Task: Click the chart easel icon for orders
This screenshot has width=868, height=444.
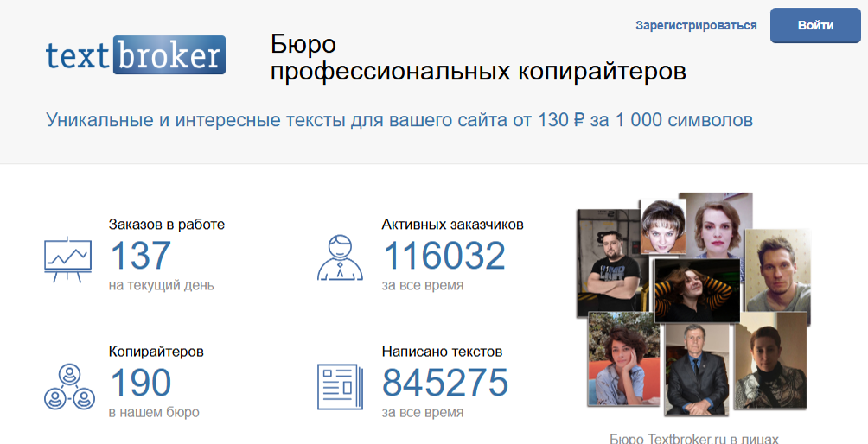Action: [67, 259]
